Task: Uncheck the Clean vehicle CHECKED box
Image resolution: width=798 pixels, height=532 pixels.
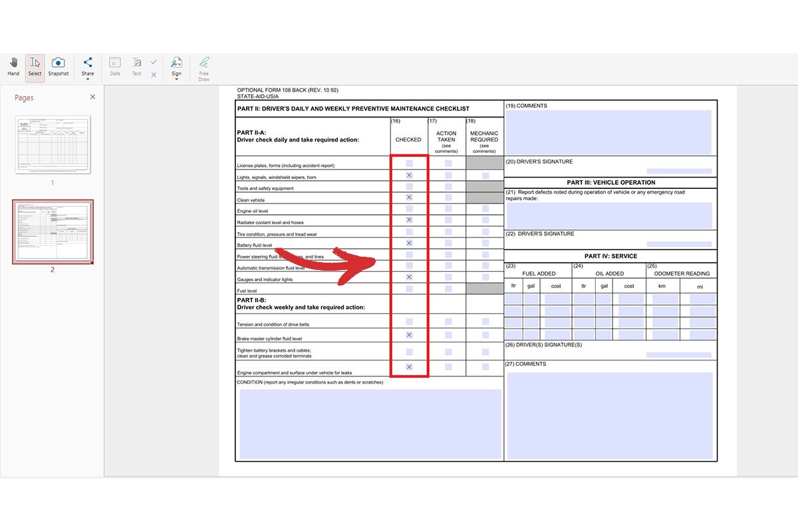Action: click(409, 198)
